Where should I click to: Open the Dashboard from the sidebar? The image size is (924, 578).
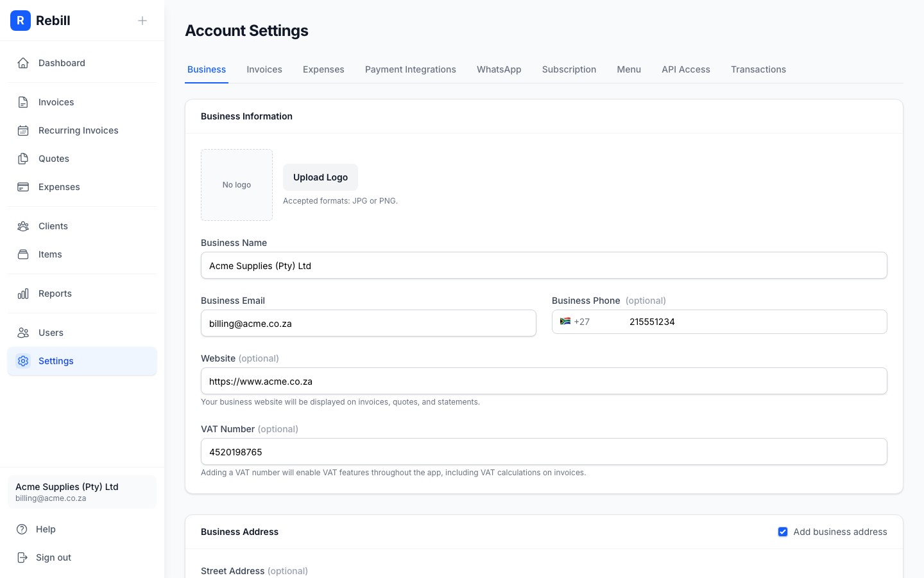[23, 63]
